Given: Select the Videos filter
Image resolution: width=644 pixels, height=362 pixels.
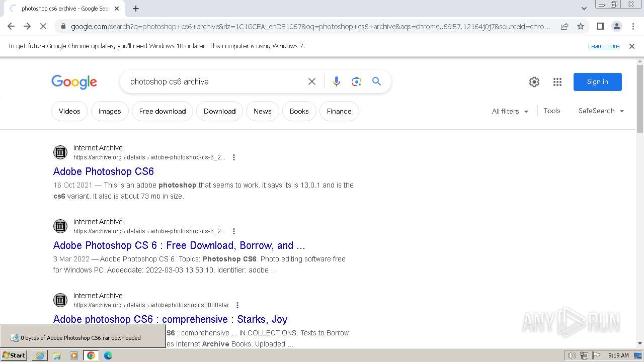Looking at the screenshot, I should click(x=69, y=111).
